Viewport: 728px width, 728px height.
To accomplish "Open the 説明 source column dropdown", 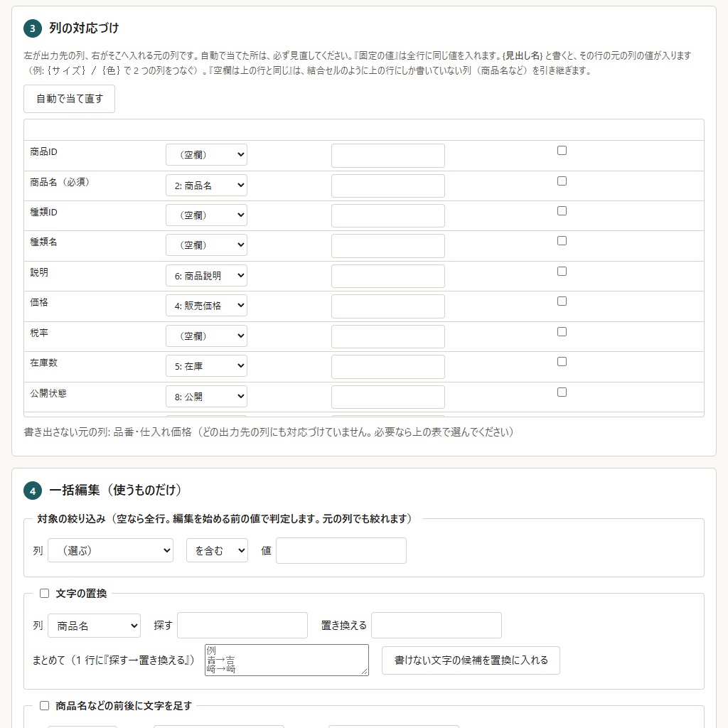I will pyautogui.click(x=206, y=275).
